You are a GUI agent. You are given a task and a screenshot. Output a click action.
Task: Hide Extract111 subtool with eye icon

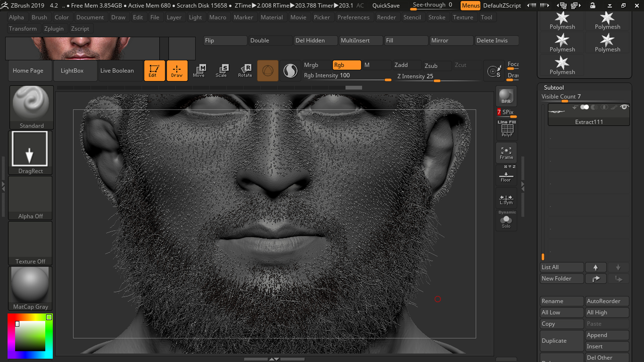coord(624,107)
